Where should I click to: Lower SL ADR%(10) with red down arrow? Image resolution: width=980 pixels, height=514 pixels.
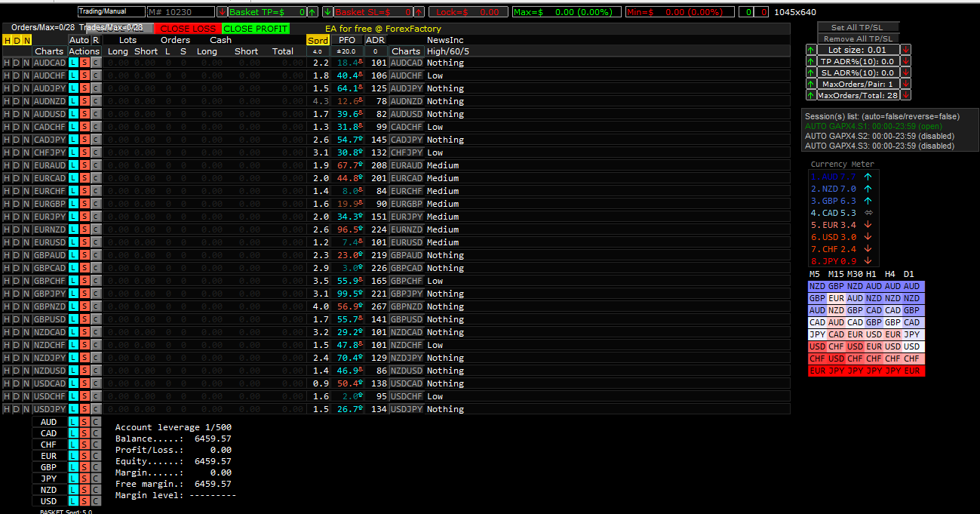coord(906,72)
